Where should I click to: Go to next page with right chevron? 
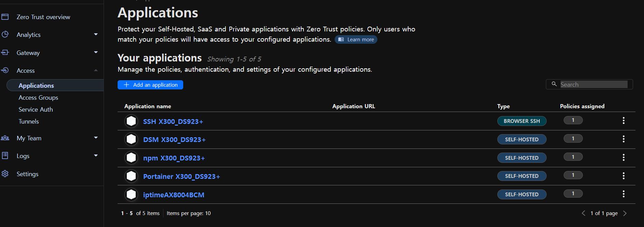pyautogui.click(x=625, y=213)
